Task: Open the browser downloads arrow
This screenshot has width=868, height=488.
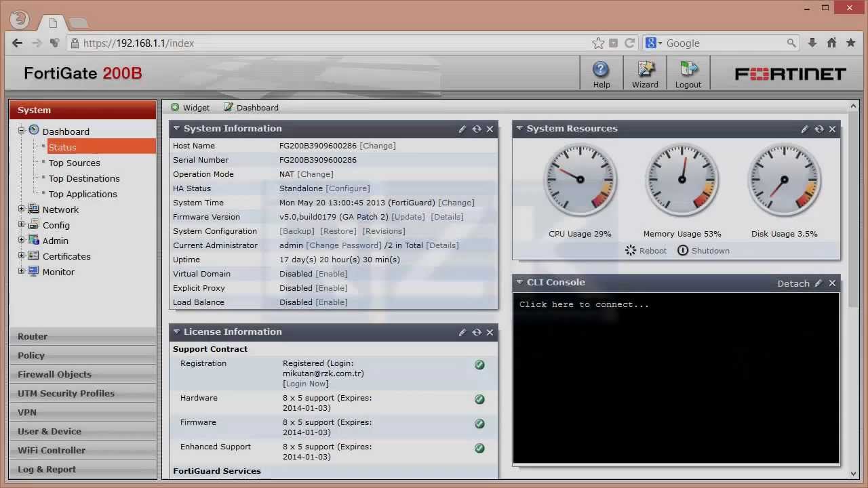Action: coord(812,43)
